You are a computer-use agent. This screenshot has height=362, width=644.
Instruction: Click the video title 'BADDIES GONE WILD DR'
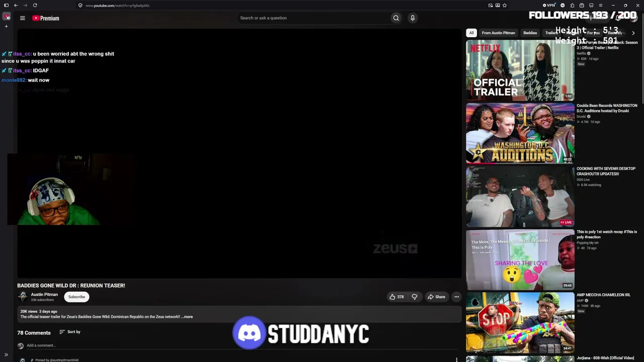point(71,286)
